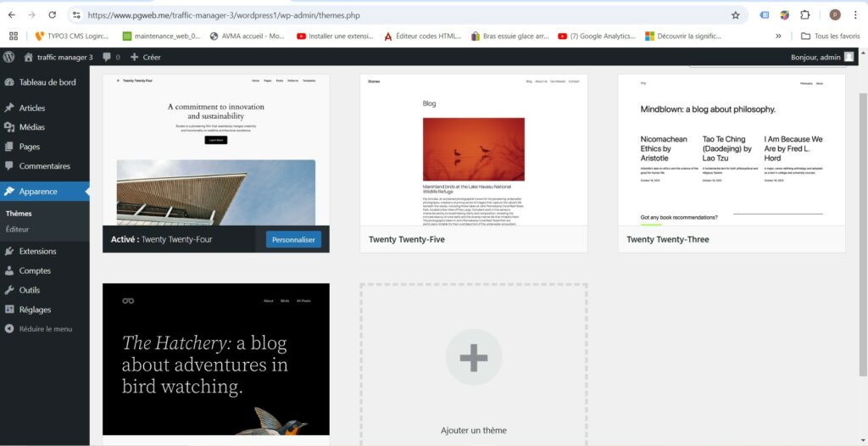Image resolution: width=868 pixels, height=446 pixels.
Task: Select The Hatchery dark theme screenshot
Action: pyautogui.click(x=216, y=359)
